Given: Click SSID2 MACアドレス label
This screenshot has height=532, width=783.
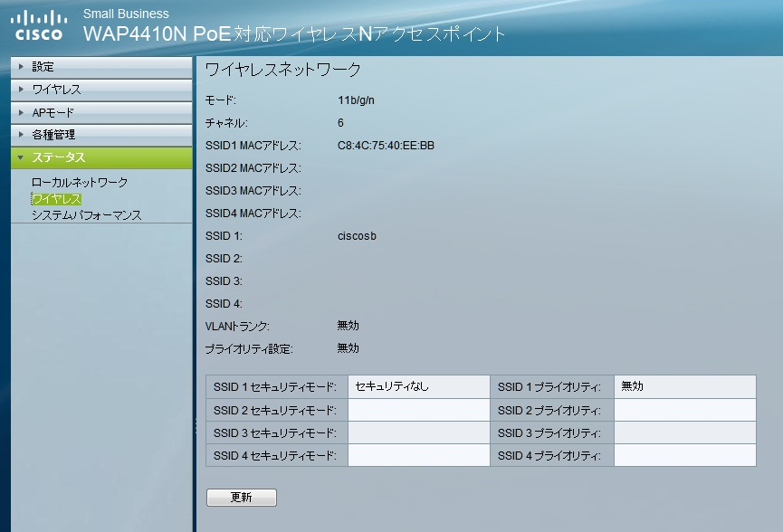Looking at the screenshot, I should click(253, 168).
